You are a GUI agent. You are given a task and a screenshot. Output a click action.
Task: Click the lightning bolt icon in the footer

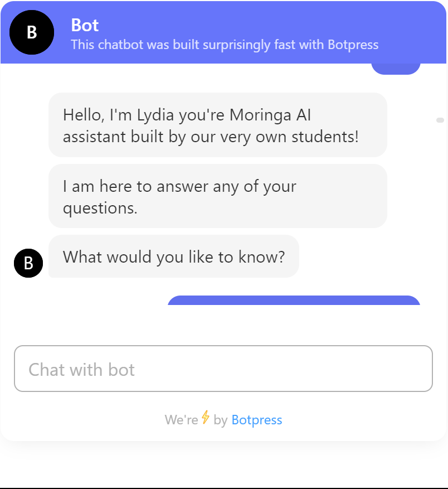(x=206, y=418)
